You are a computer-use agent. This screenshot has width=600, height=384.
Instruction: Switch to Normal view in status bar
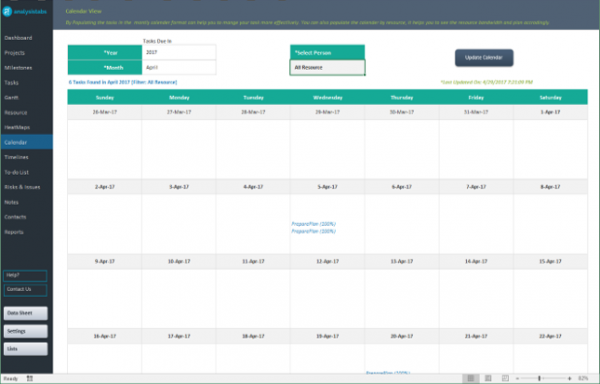(471, 378)
